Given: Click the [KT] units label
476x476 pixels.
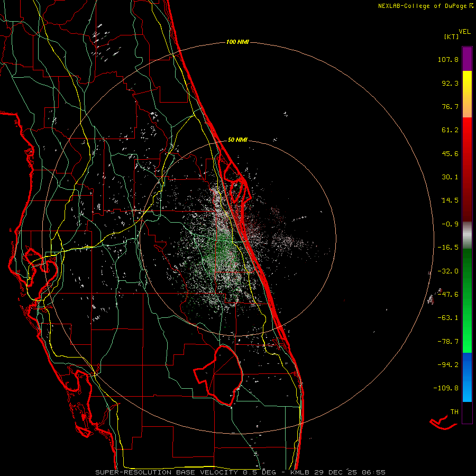Looking at the screenshot, I should (451, 36).
